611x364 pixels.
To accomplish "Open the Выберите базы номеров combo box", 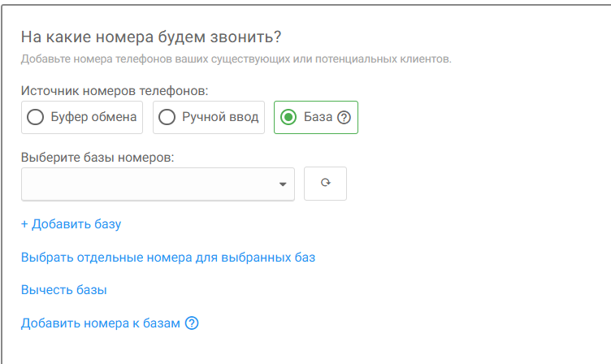I will [146, 184].
